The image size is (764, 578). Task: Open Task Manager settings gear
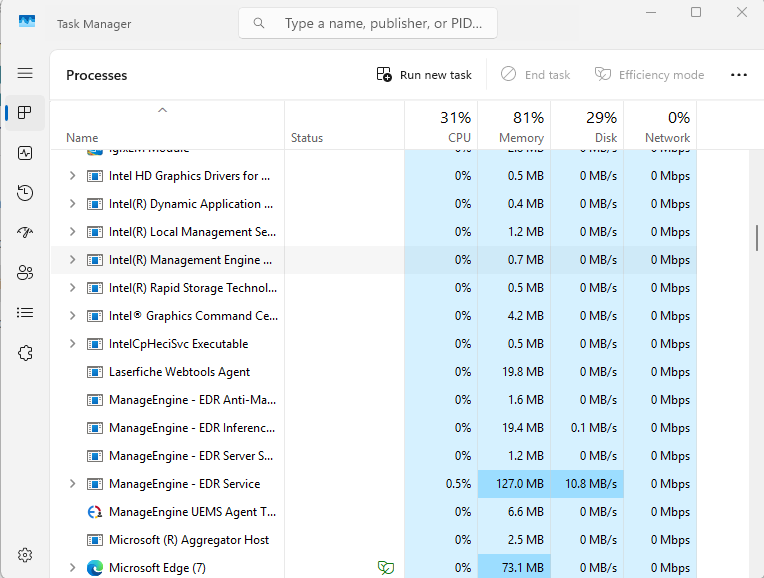(25, 555)
